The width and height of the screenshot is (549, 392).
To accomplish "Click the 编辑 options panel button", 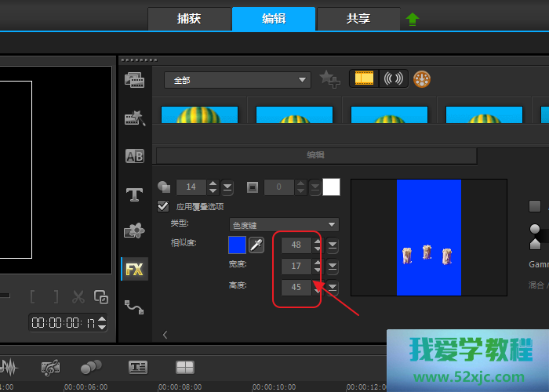I will point(316,155).
